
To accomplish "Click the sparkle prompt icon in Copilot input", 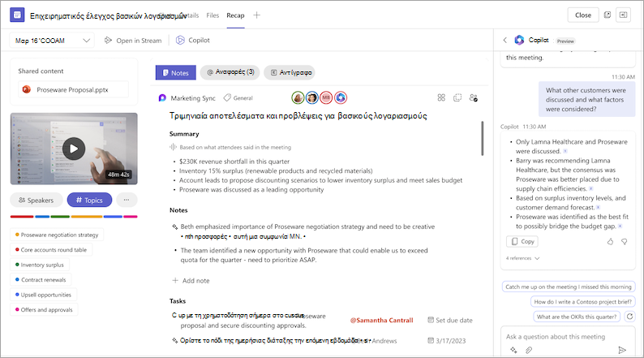I will pyautogui.click(x=513, y=350).
